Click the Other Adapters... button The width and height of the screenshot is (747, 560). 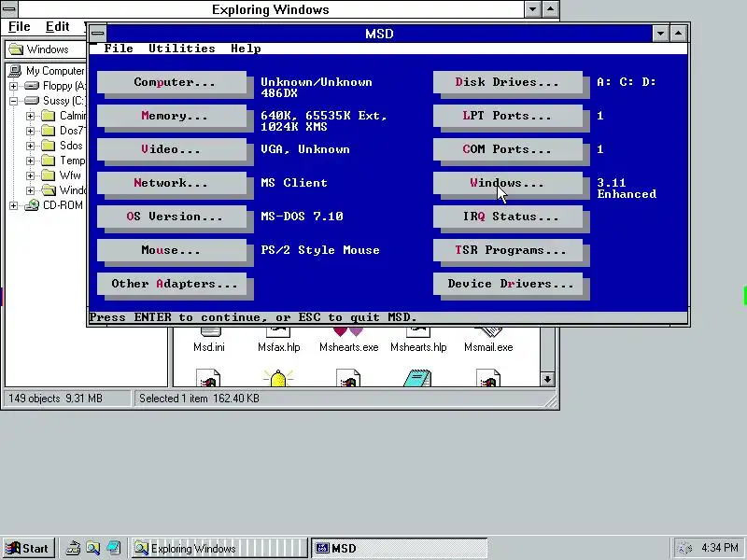(x=172, y=284)
